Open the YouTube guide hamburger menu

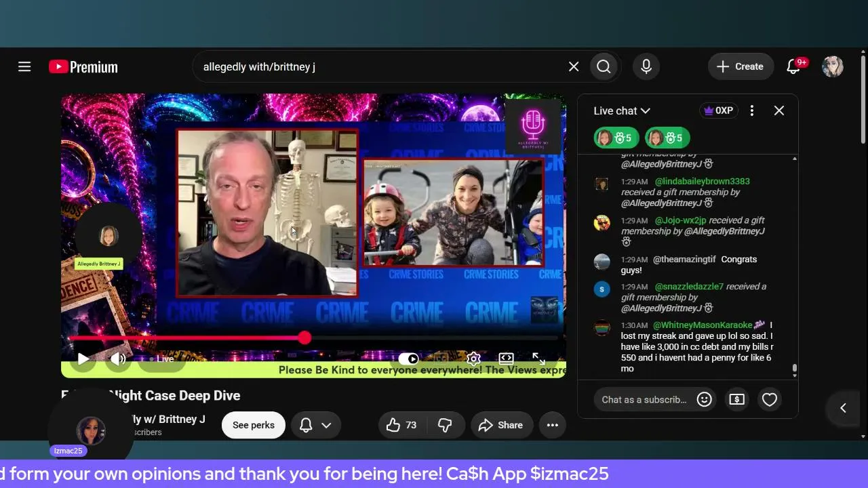click(24, 66)
